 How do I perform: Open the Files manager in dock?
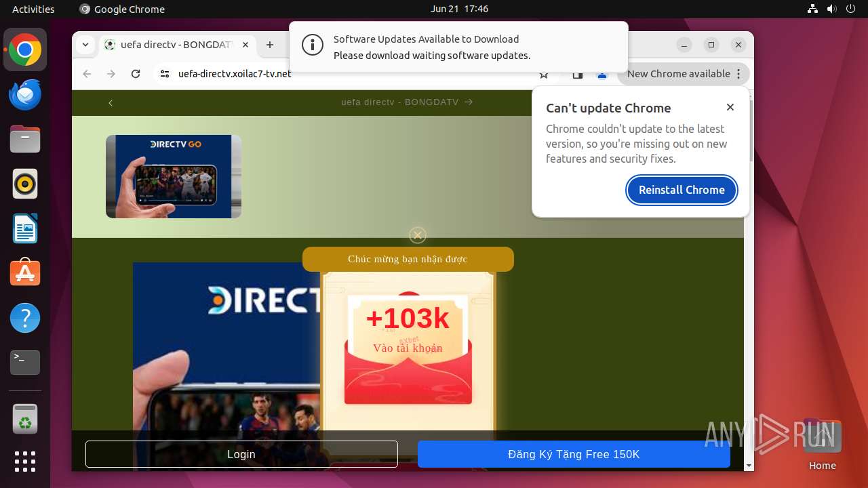point(25,140)
